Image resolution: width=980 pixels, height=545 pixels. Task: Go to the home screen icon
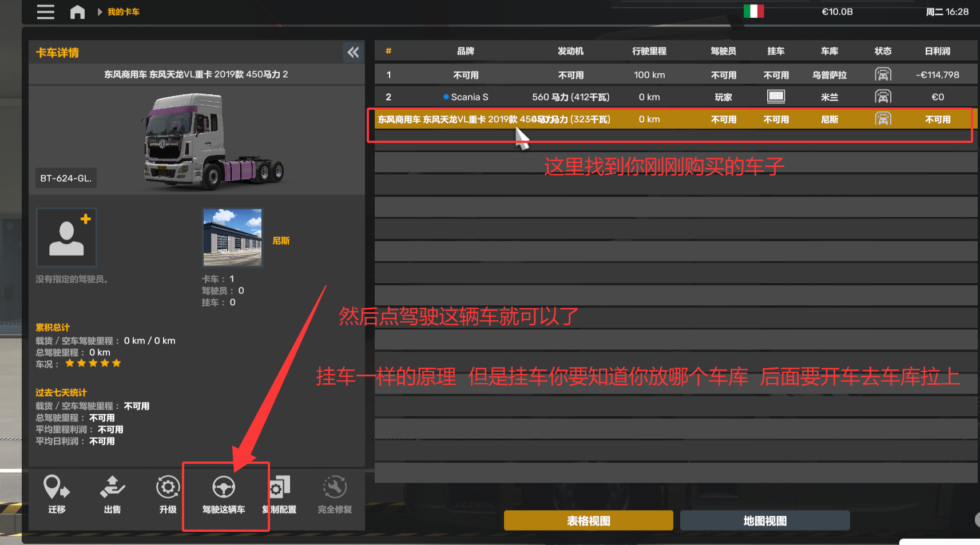pos(77,12)
